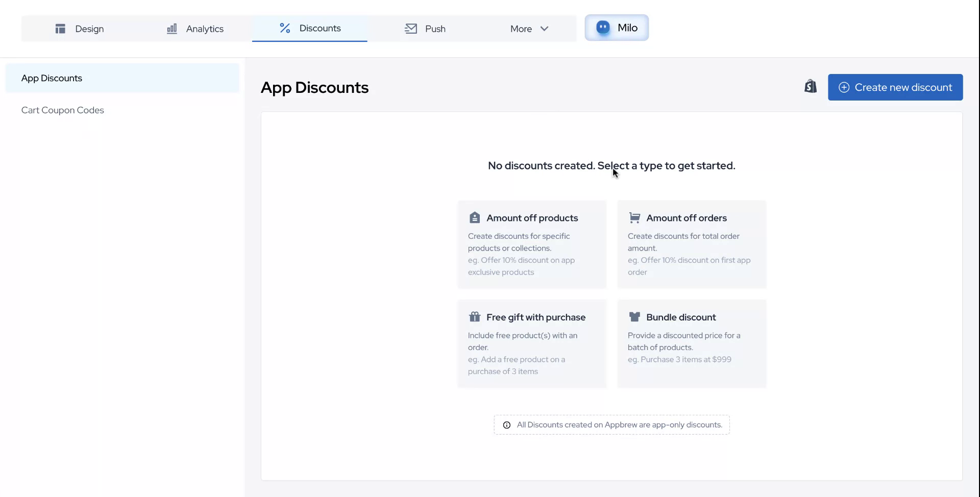This screenshot has width=980, height=497.
Task: Open Cart Coupon Codes
Action: 63,110
